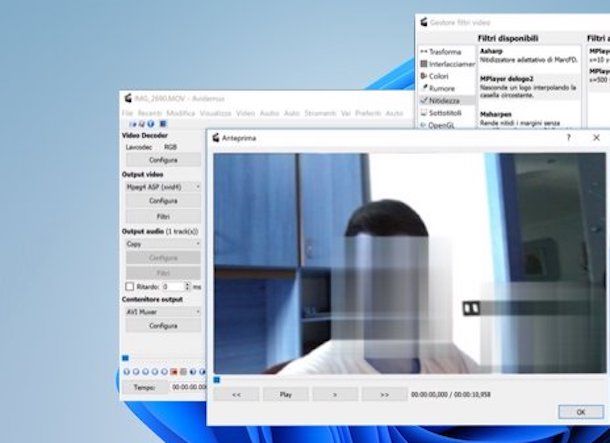Open the Vai menu

point(346,113)
